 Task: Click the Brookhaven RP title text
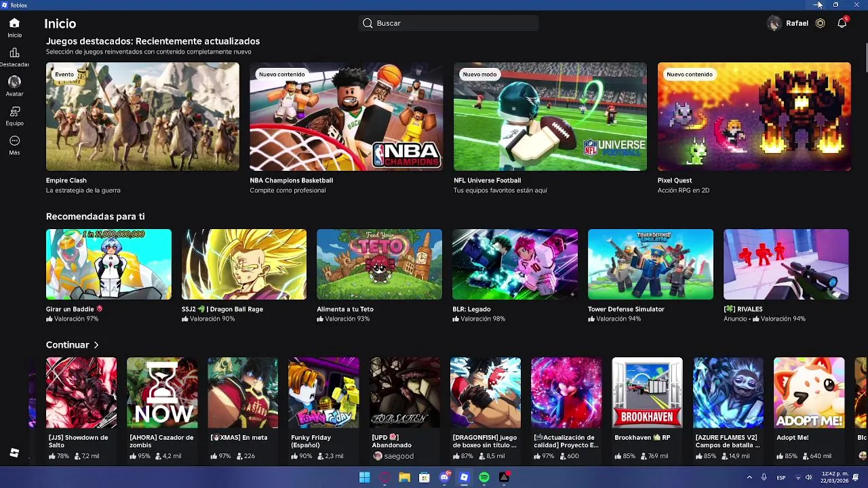tap(642, 438)
